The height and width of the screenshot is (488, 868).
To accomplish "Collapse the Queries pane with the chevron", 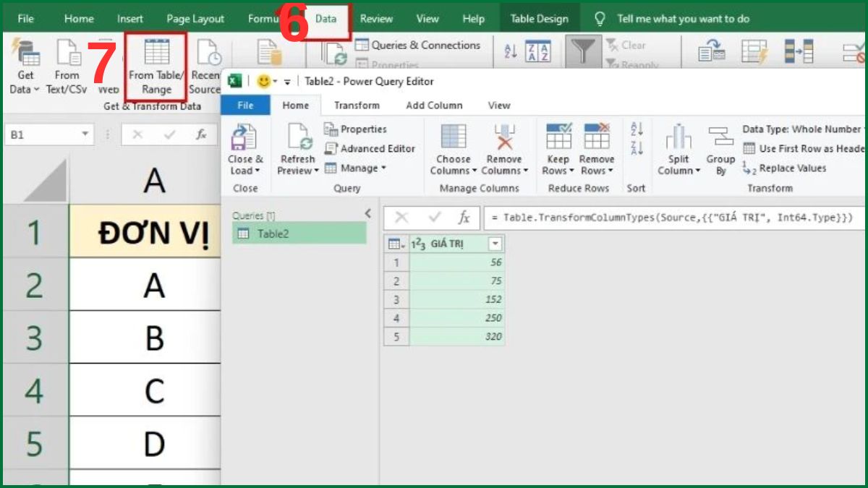I will coord(367,213).
